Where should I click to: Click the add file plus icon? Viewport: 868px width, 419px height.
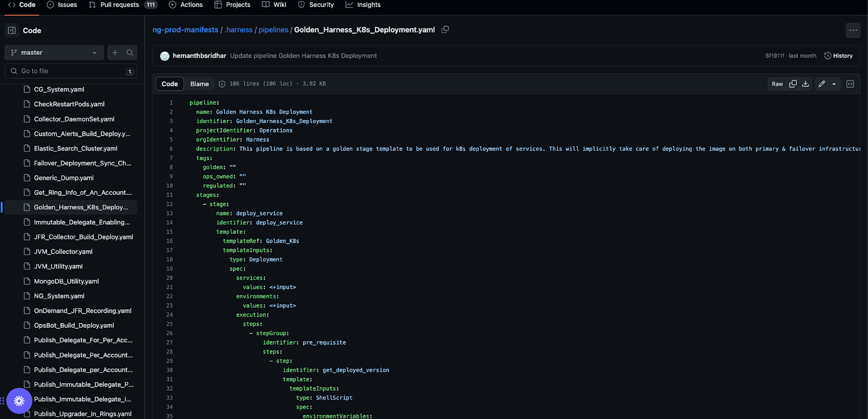pyautogui.click(x=115, y=53)
